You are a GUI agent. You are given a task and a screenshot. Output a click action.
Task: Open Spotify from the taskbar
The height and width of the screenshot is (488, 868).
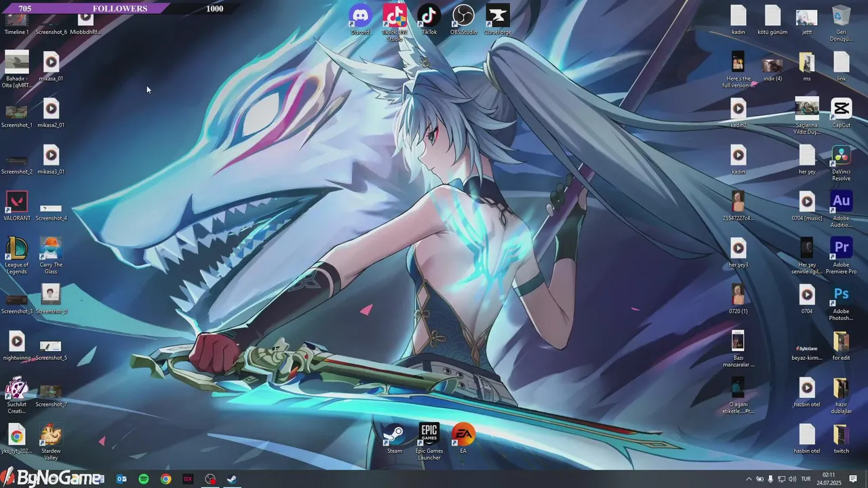pos(144,479)
